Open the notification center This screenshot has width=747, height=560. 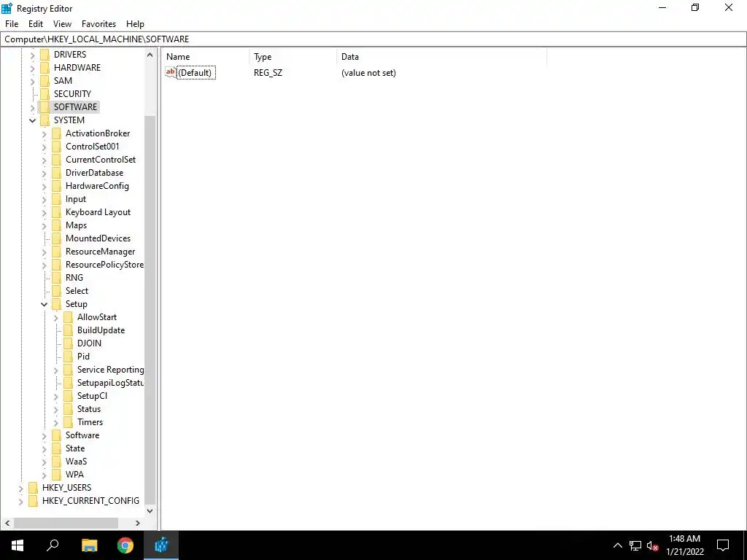(723, 545)
